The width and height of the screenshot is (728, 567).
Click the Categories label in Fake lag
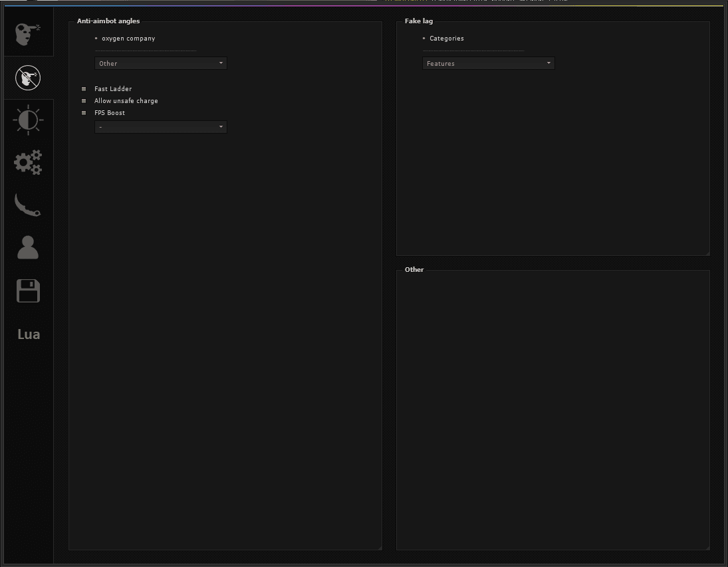click(x=447, y=39)
